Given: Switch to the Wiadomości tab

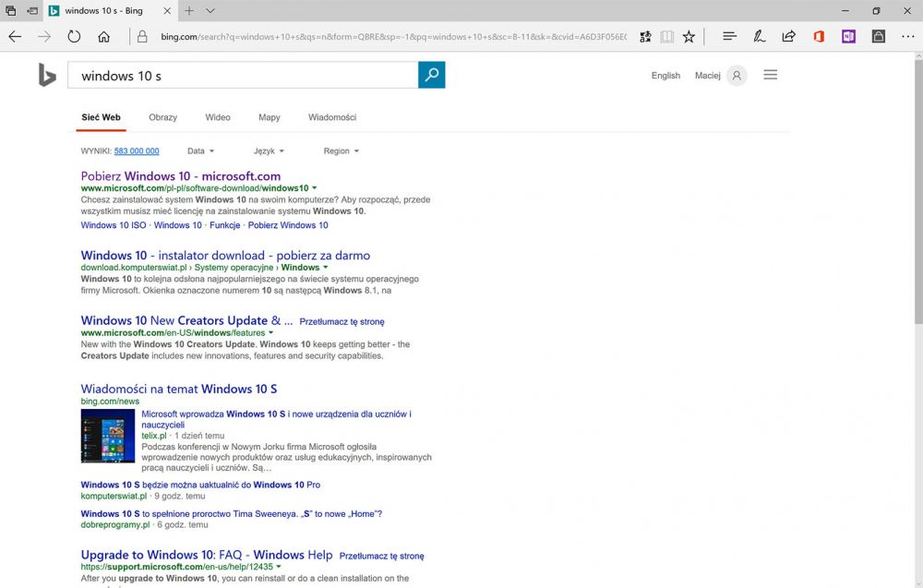Looking at the screenshot, I should point(332,118).
